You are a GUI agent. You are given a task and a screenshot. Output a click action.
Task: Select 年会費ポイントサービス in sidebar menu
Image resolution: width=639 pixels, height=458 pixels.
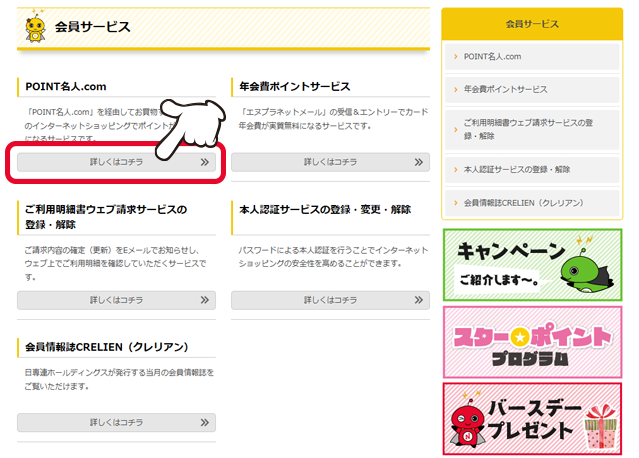(x=532, y=89)
